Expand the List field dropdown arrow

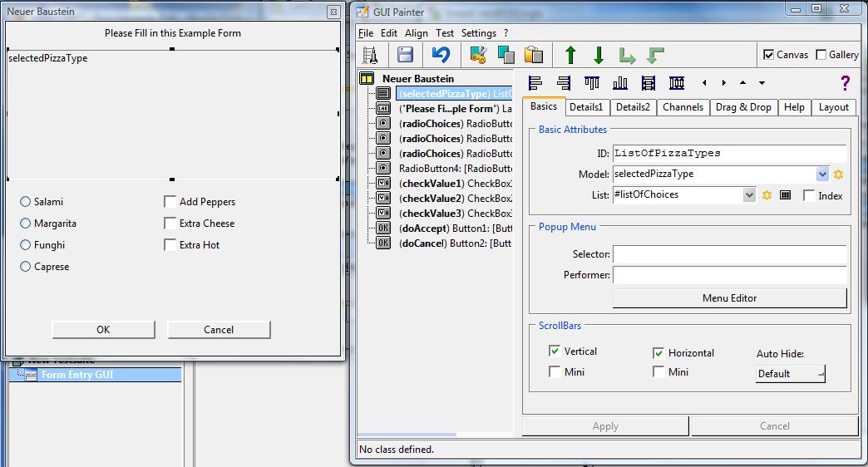(749, 195)
